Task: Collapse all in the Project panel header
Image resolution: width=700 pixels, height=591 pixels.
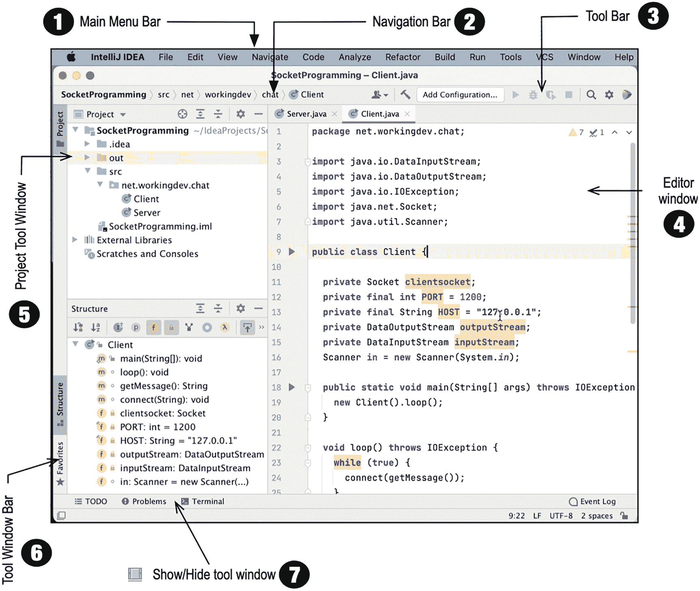Action: pyautogui.click(x=218, y=114)
